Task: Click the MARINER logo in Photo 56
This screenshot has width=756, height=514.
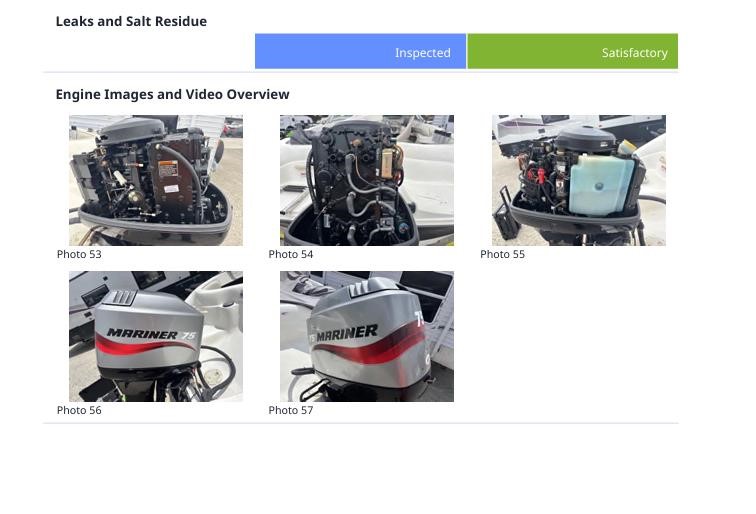Action: click(142, 334)
